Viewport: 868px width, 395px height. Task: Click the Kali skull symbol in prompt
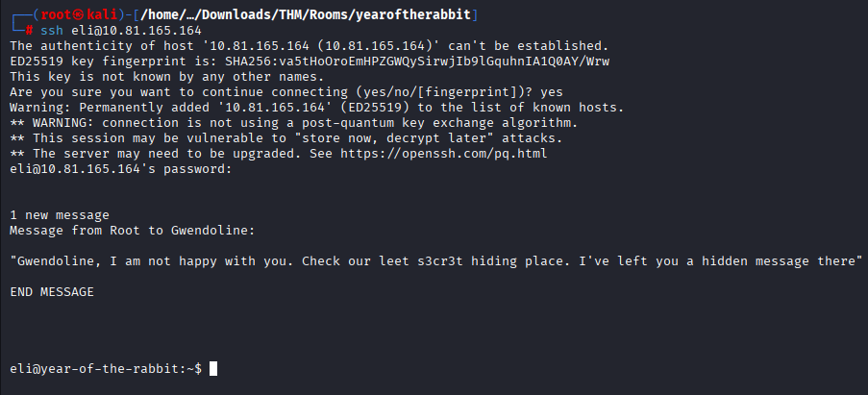point(63,16)
